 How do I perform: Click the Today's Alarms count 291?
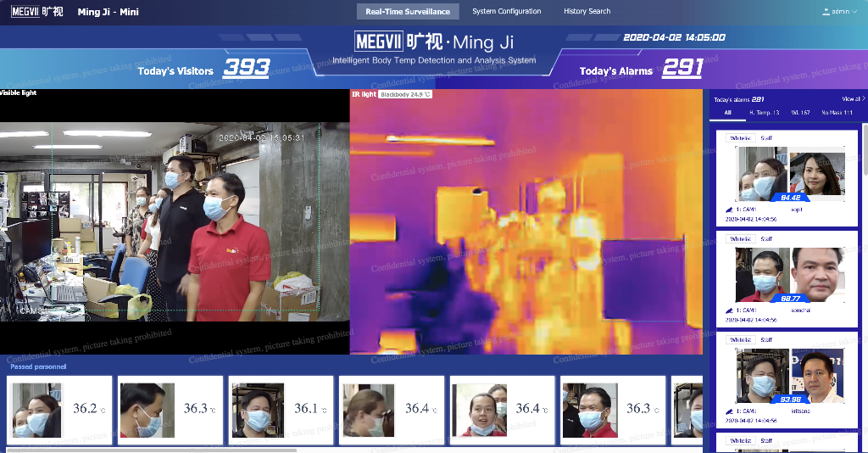click(x=682, y=68)
